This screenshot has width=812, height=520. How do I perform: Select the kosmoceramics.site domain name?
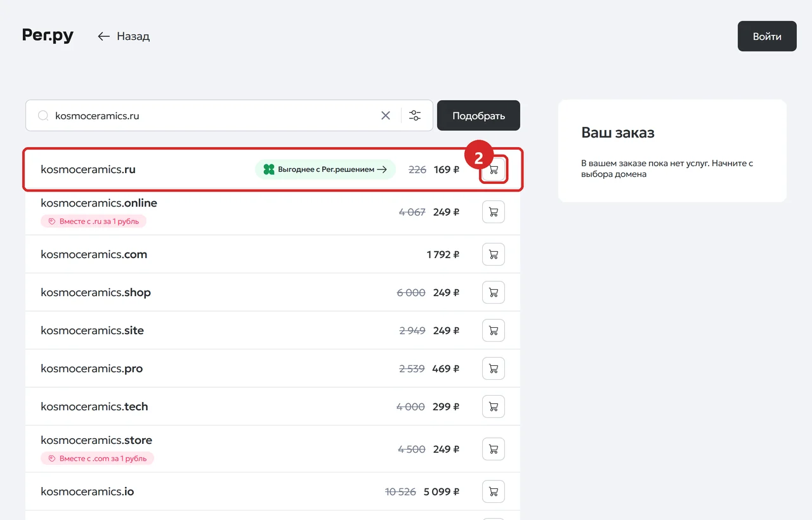click(93, 330)
